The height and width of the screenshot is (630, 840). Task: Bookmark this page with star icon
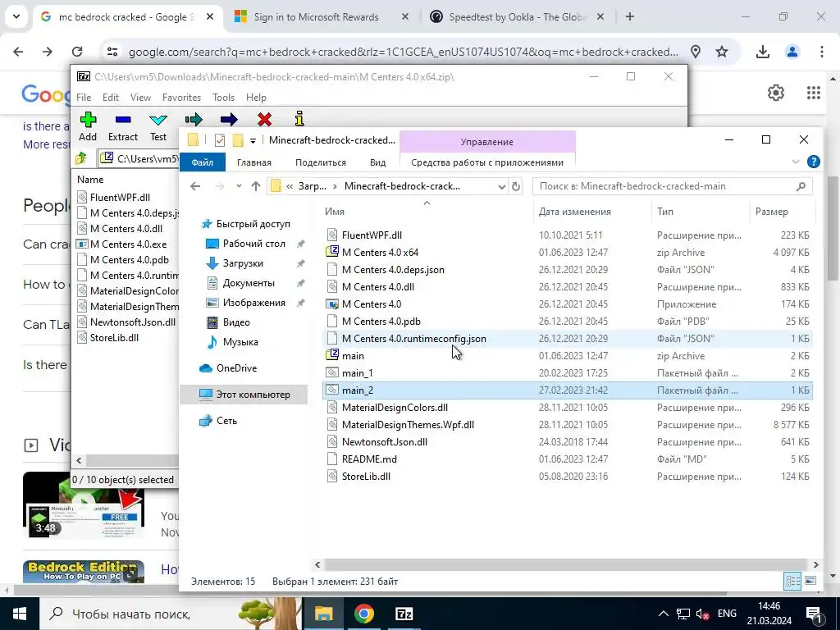[x=722, y=52]
